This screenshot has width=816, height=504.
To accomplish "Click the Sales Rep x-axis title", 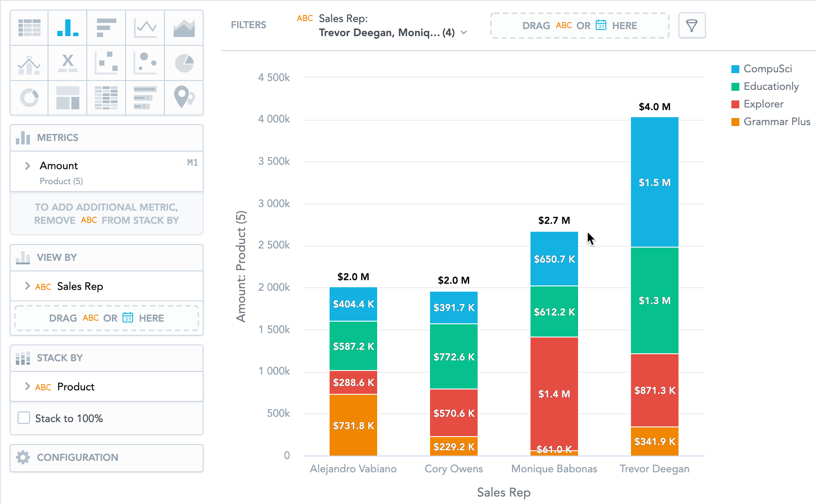I will click(504, 493).
